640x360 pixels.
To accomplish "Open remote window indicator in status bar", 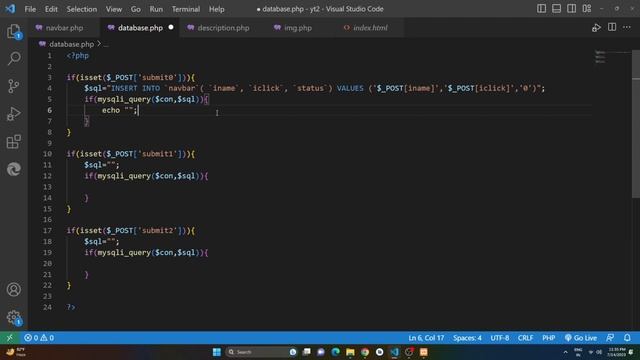I will 10,338.
